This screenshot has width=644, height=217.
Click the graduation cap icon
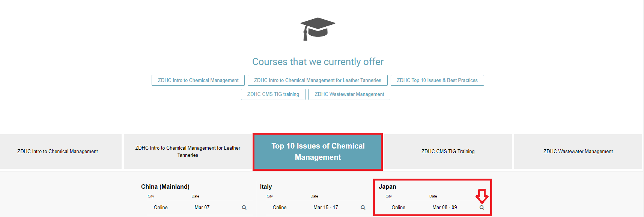[x=318, y=29]
